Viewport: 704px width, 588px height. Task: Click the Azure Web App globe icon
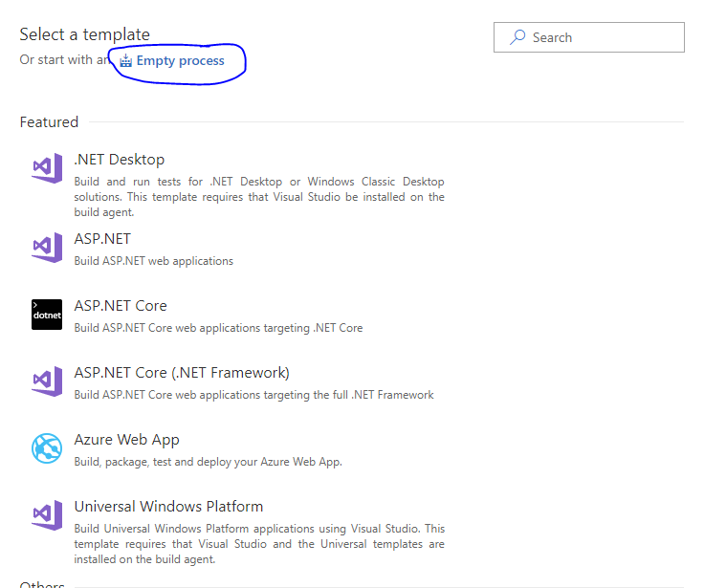coord(47,448)
